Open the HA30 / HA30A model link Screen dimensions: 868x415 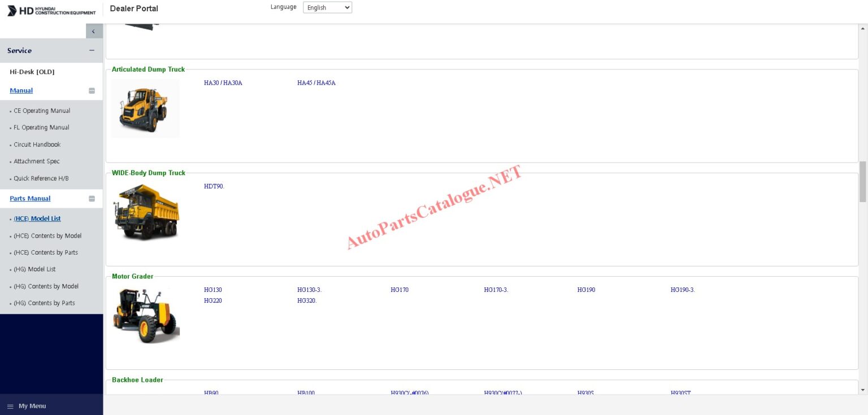(223, 83)
